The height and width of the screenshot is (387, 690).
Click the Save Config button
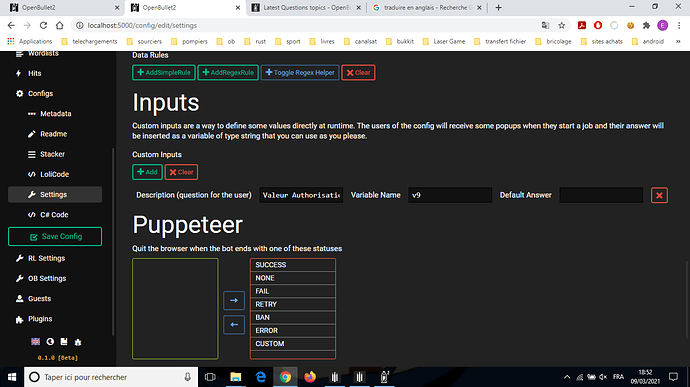[x=55, y=236]
